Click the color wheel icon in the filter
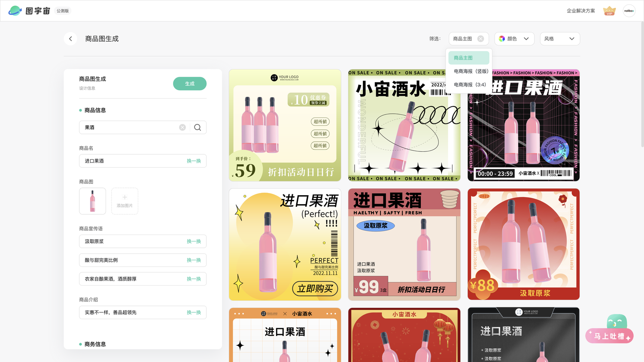This screenshot has width=644, height=362. (x=502, y=39)
